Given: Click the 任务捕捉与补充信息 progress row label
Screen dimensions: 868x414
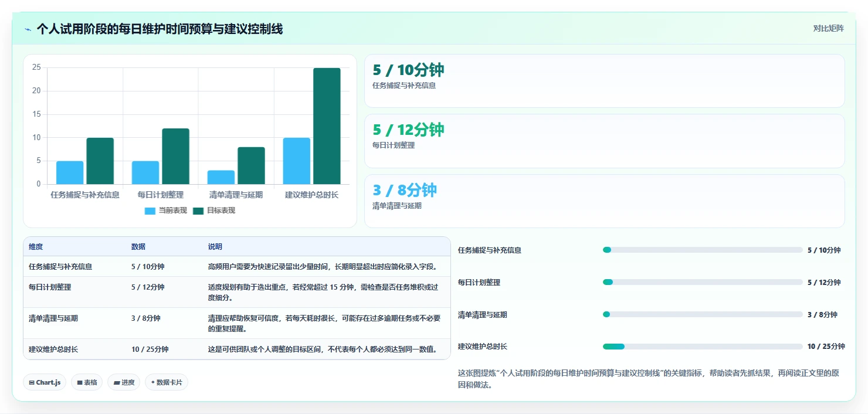Looking at the screenshot, I should click(x=490, y=250).
